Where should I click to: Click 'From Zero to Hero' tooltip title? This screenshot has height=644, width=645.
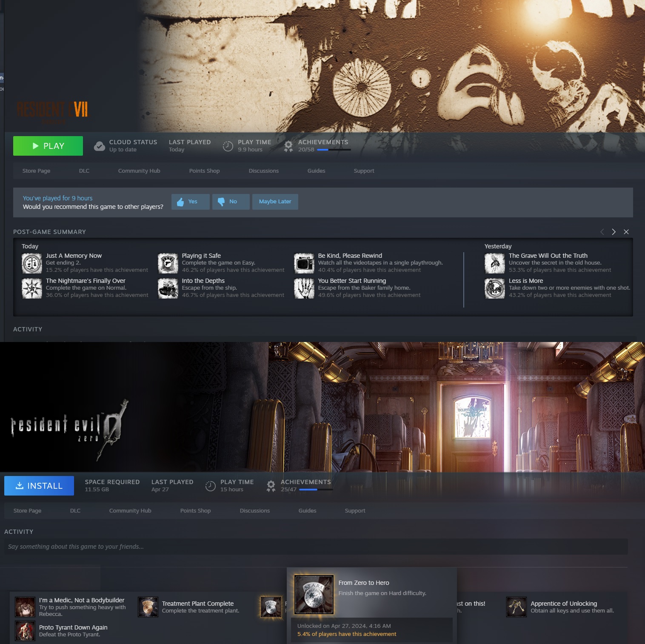tap(364, 583)
